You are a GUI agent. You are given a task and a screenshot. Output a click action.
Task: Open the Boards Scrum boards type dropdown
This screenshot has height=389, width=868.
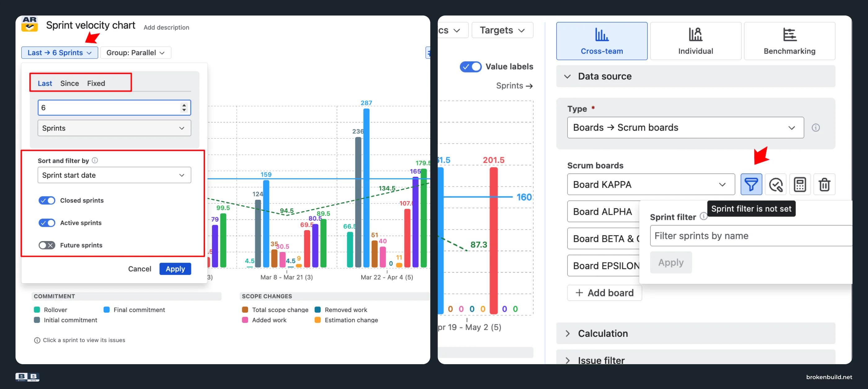coord(685,127)
